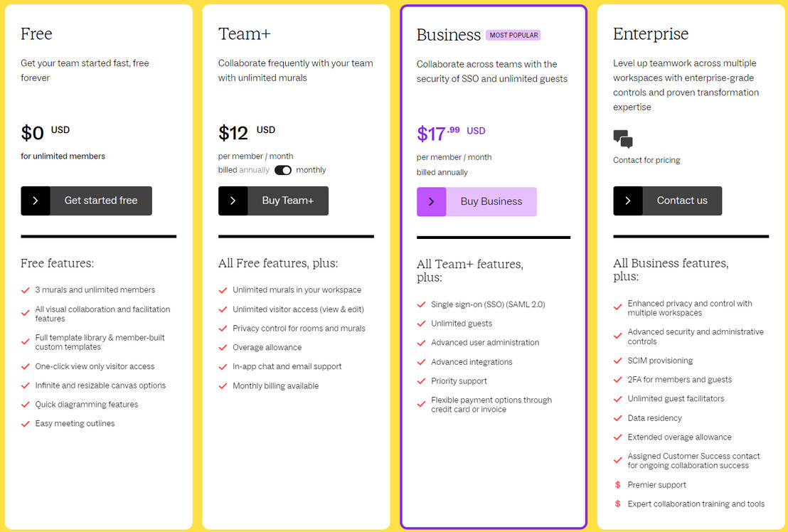The image size is (788, 532).
Task: Click the dollar icon beside Expert collaboration training
Action: (617, 504)
